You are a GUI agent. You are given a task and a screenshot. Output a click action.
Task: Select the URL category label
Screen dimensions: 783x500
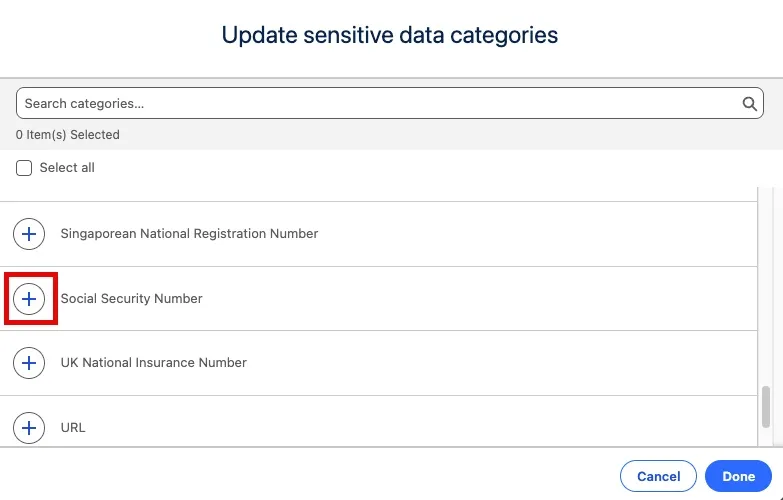click(73, 428)
